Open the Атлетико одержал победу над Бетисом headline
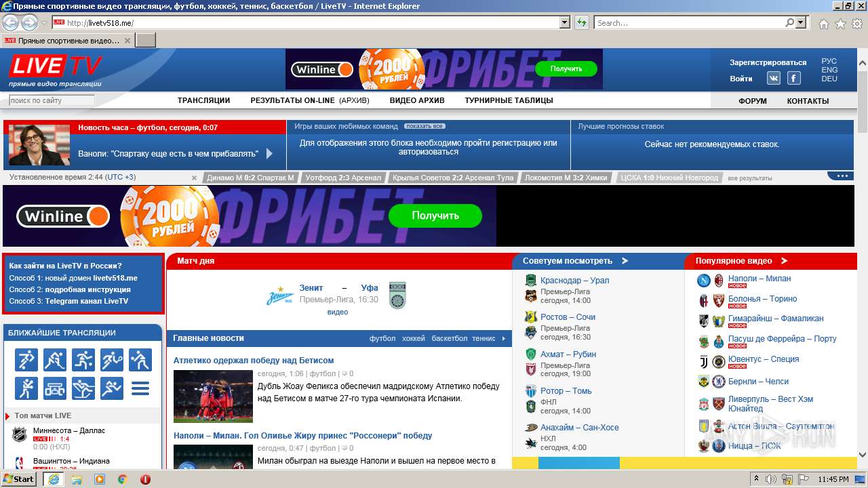 click(254, 361)
